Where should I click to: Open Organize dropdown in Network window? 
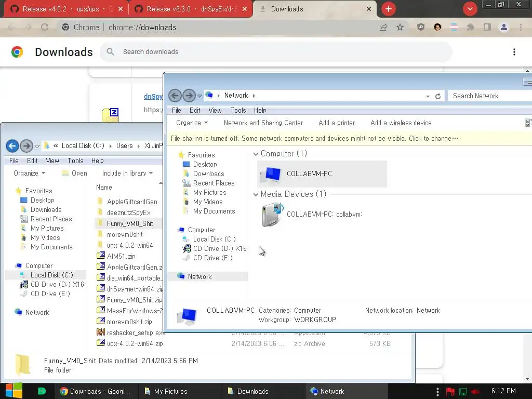(x=192, y=123)
